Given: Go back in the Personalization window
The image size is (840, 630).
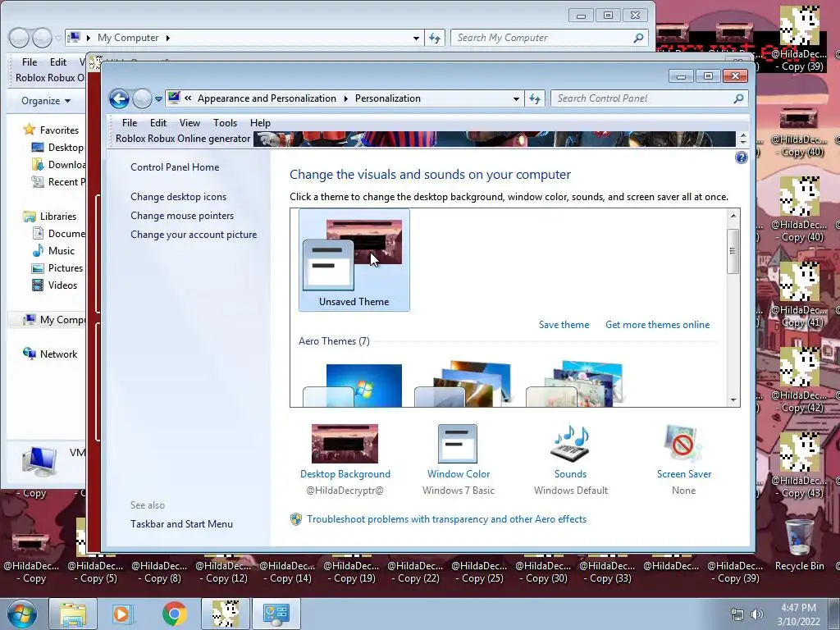Looking at the screenshot, I should pyautogui.click(x=119, y=98).
